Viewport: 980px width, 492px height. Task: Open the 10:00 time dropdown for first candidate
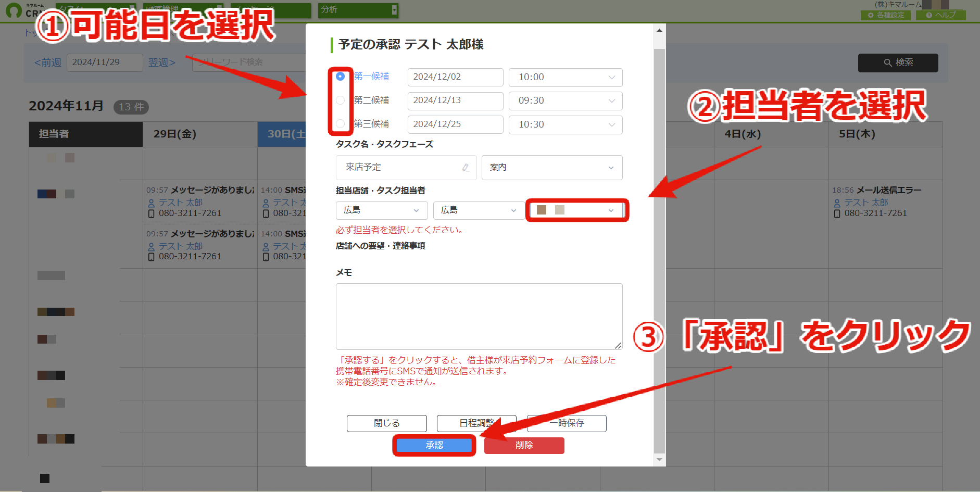(566, 78)
